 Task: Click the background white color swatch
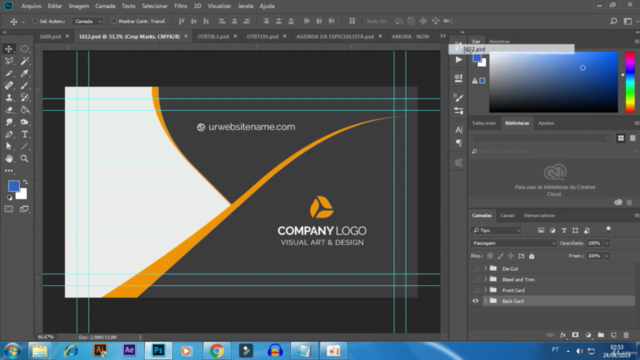pyautogui.click(x=22, y=195)
